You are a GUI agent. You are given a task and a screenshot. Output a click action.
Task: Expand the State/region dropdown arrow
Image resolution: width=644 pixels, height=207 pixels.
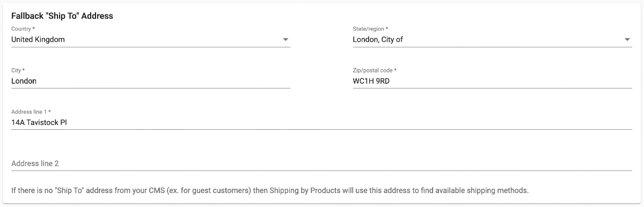pos(627,40)
